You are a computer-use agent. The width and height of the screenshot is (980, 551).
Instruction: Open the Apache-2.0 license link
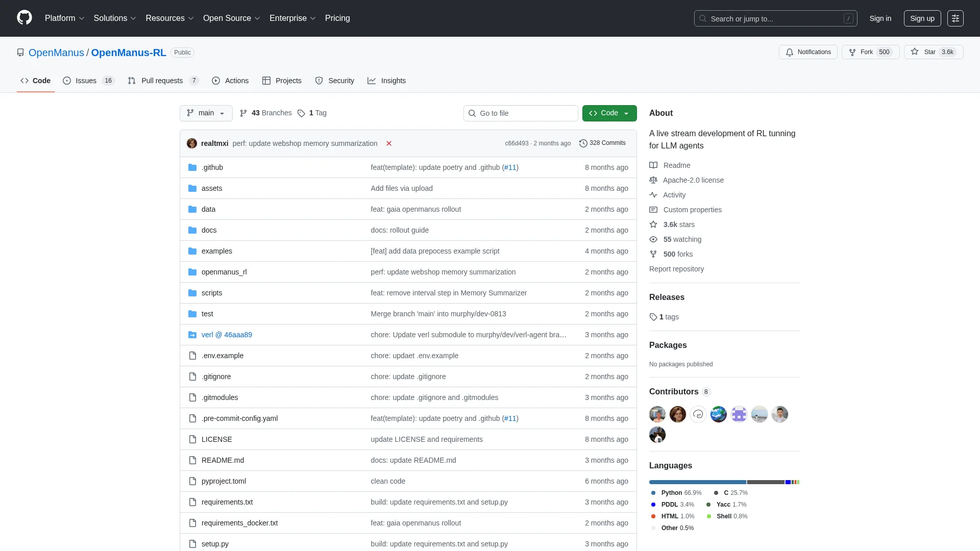pos(693,180)
